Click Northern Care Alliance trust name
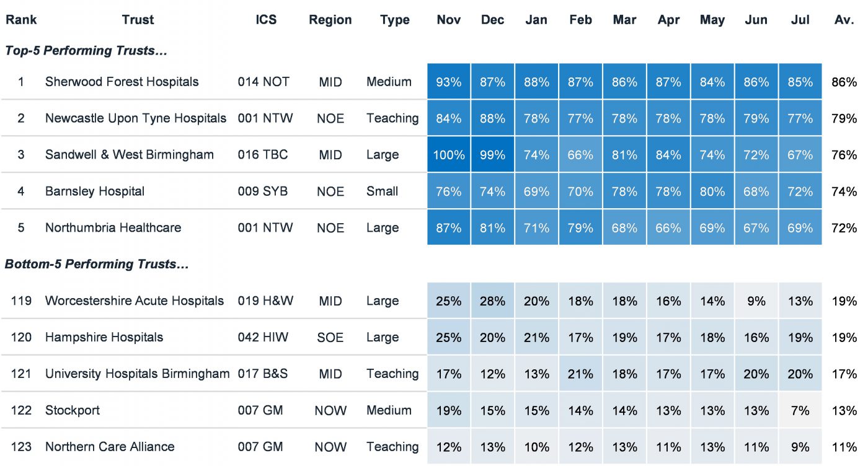Viewport: 868px width, 466px height. (110, 447)
